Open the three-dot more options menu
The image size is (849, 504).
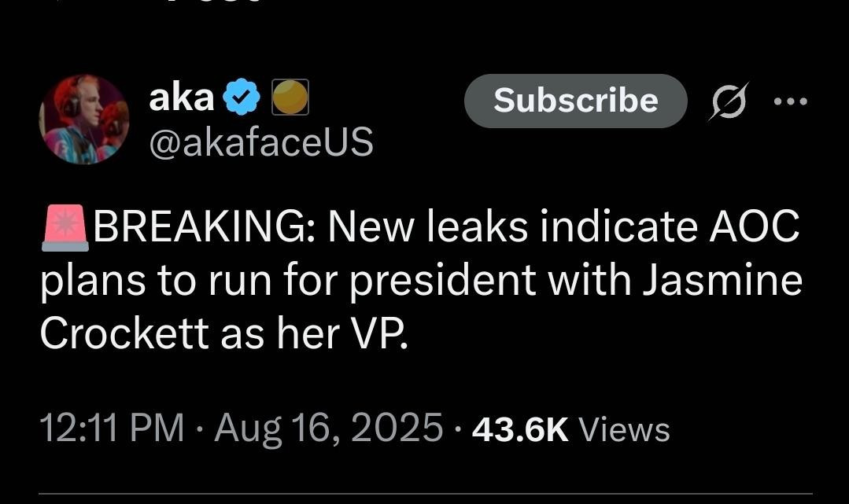[x=790, y=101]
